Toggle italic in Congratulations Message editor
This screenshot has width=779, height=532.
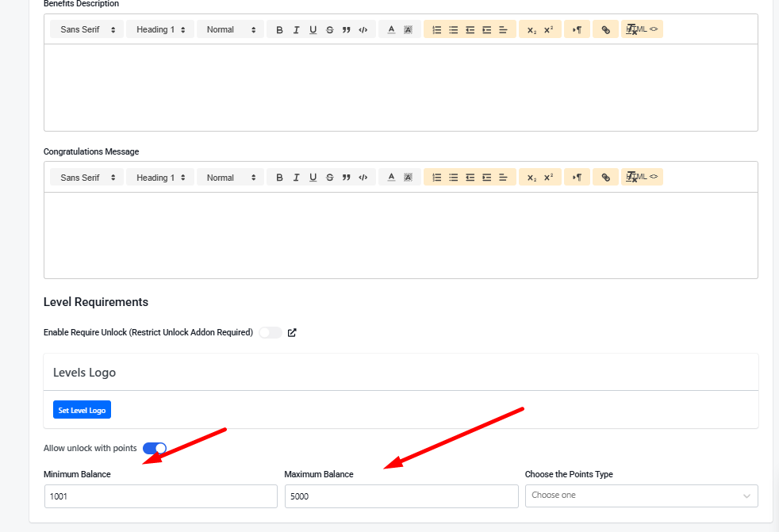[296, 178]
